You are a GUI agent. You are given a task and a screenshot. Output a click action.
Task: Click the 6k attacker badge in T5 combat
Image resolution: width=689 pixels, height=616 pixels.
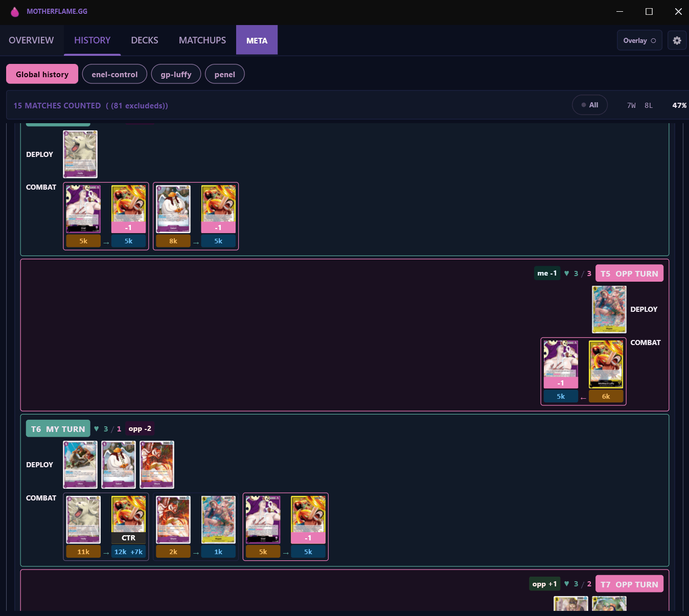point(606,396)
